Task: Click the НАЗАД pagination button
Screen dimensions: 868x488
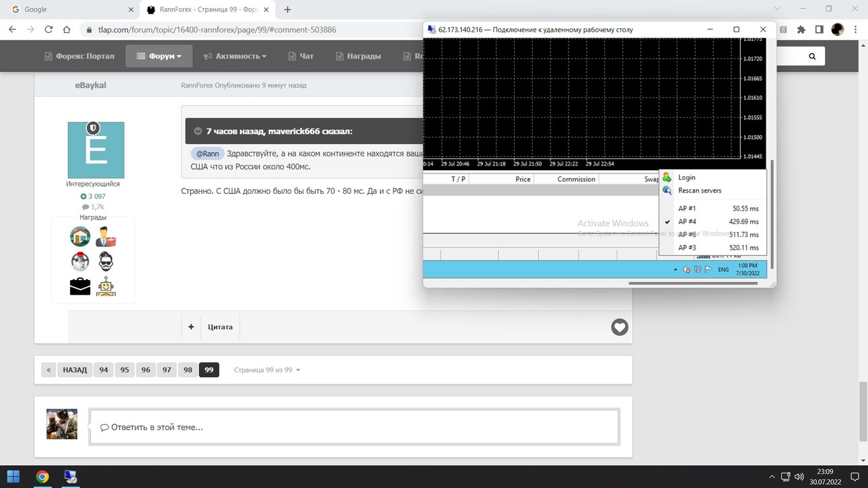Action: coord(75,370)
